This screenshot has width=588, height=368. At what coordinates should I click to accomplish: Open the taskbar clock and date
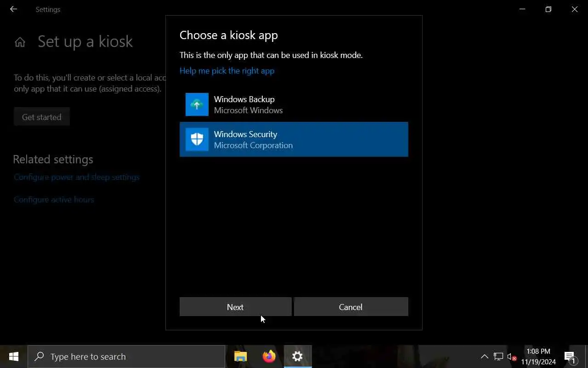click(x=538, y=356)
